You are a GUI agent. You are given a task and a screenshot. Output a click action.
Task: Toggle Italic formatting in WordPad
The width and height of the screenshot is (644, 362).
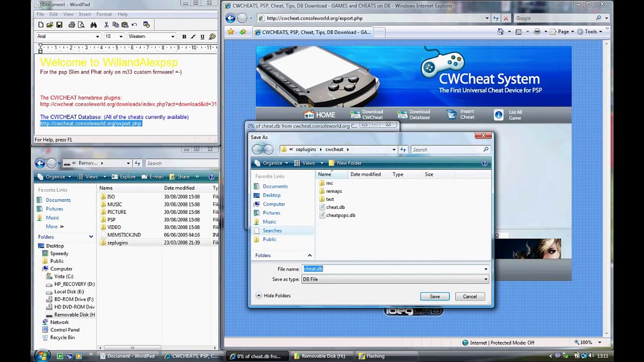[193, 37]
